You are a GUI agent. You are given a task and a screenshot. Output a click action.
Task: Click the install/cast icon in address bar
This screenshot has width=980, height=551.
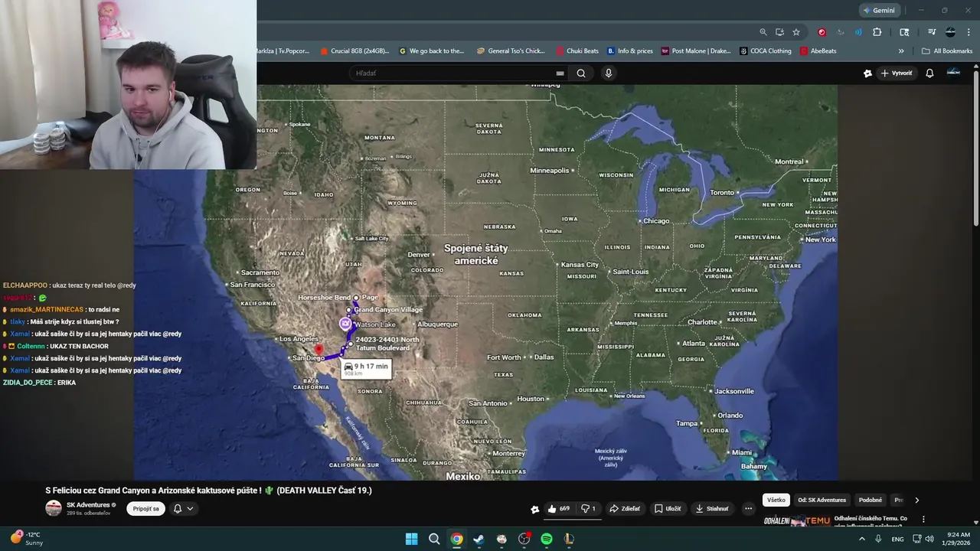click(x=779, y=32)
